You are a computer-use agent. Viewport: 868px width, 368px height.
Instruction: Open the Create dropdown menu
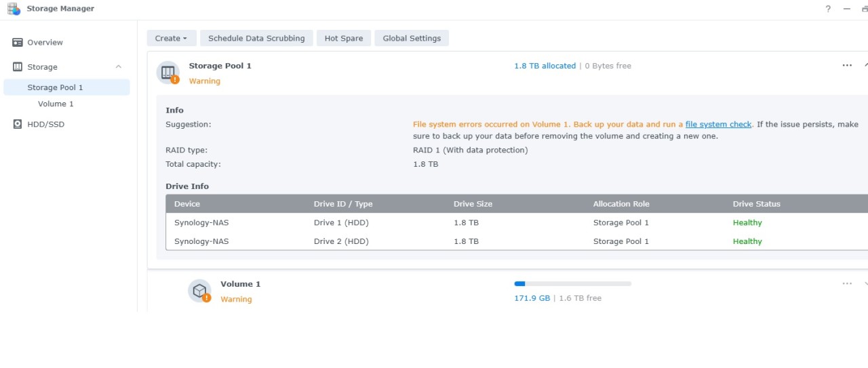point(171,38)
